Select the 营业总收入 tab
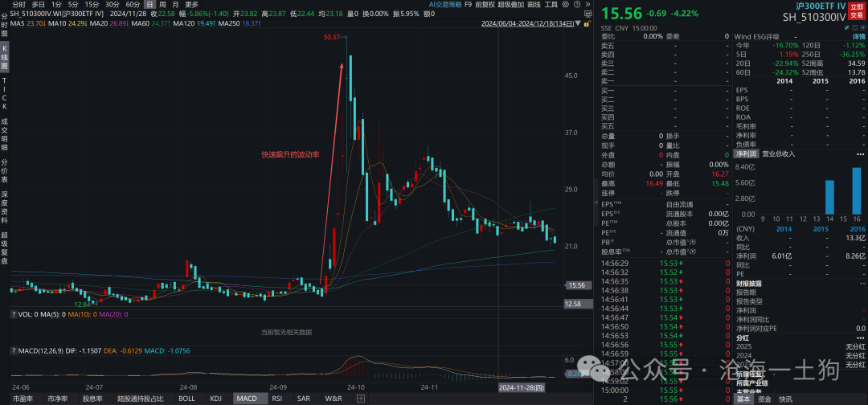Image resolution: width=868 pixels, height=405 pixels. tap(779, 153)
